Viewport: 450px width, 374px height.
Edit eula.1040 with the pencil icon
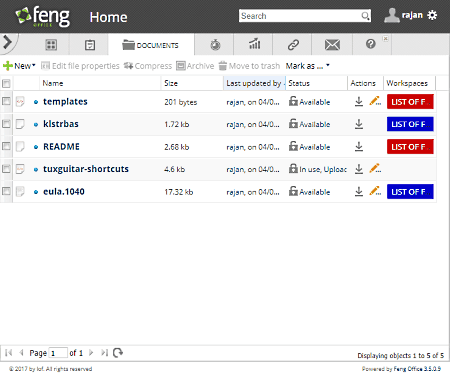(375, 191)
